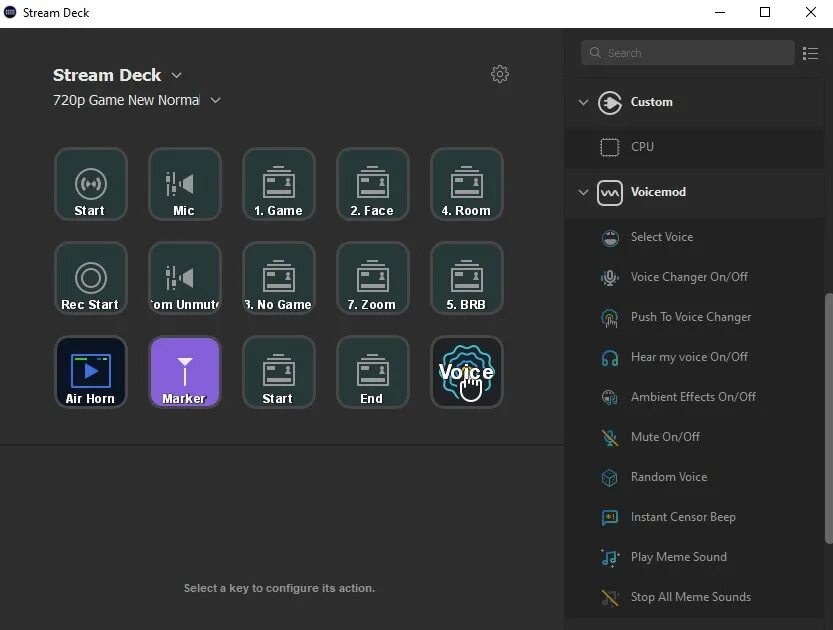Toggle the actions list view icon
The height and width of the screenshot is (630, 833).
click(810, 53)
